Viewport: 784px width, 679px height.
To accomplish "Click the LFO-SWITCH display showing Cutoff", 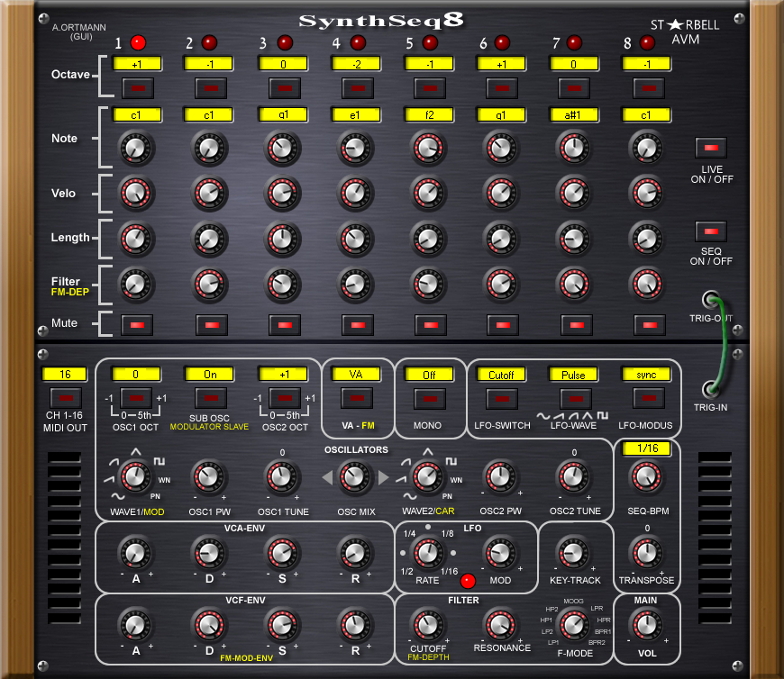I will 501,375.
